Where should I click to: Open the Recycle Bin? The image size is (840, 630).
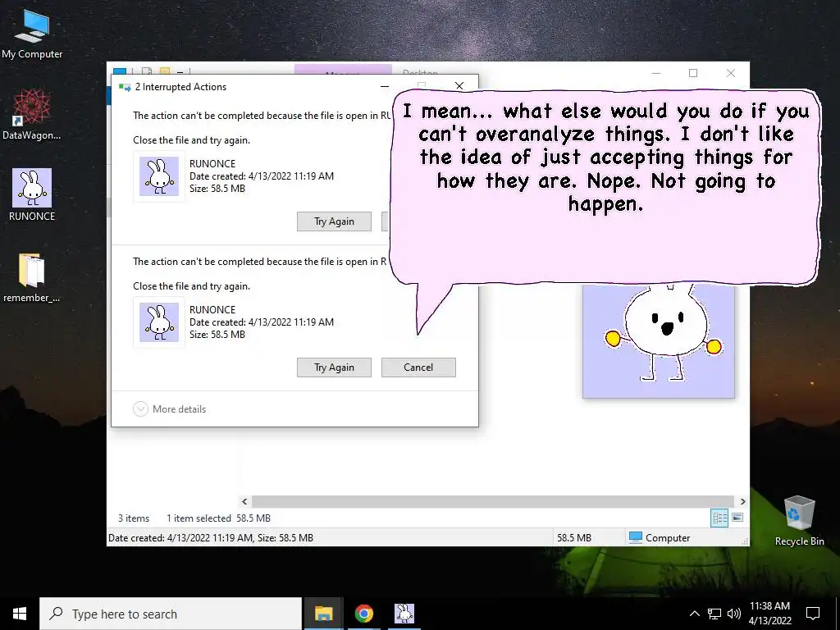point(799,521)
